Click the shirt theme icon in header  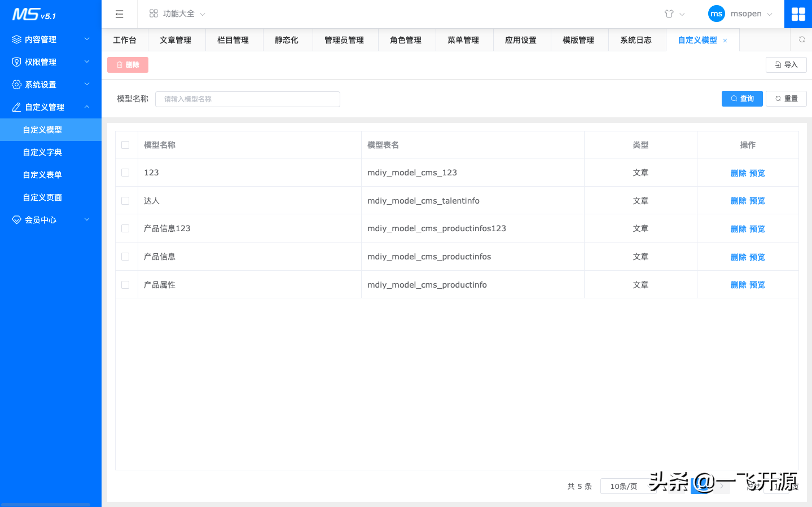tap(669, 13)
